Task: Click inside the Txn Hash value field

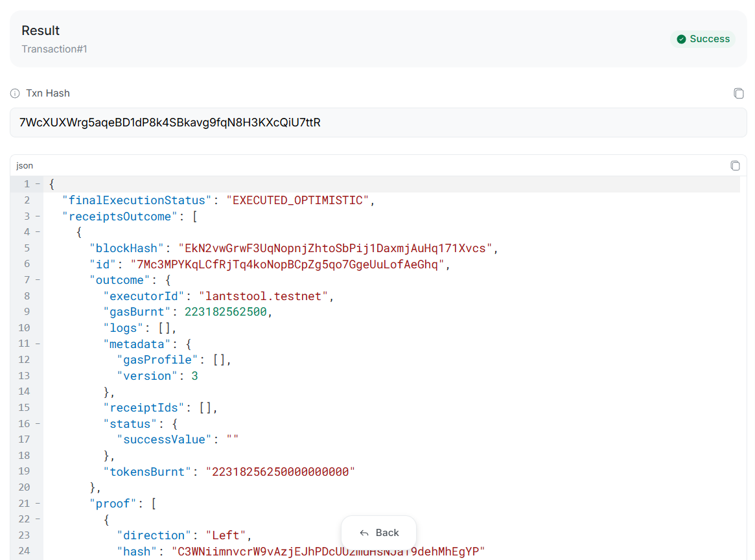Action: [377, 122]
